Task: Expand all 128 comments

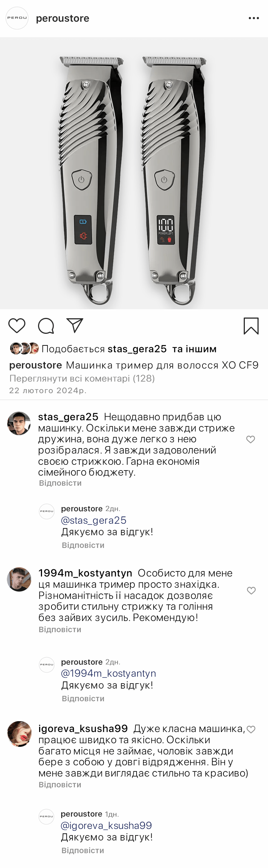Action: click(x=82, y=379)
